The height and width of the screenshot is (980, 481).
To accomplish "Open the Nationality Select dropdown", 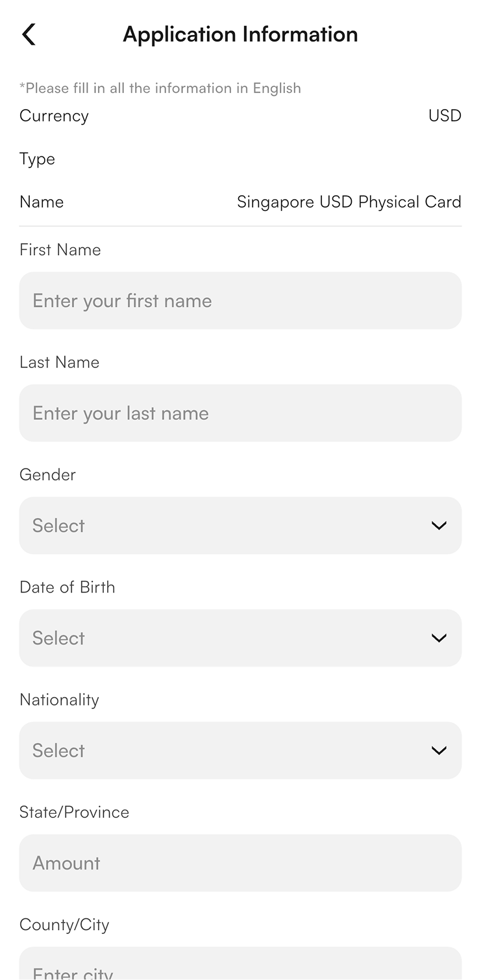I will (x=240, y=750).
